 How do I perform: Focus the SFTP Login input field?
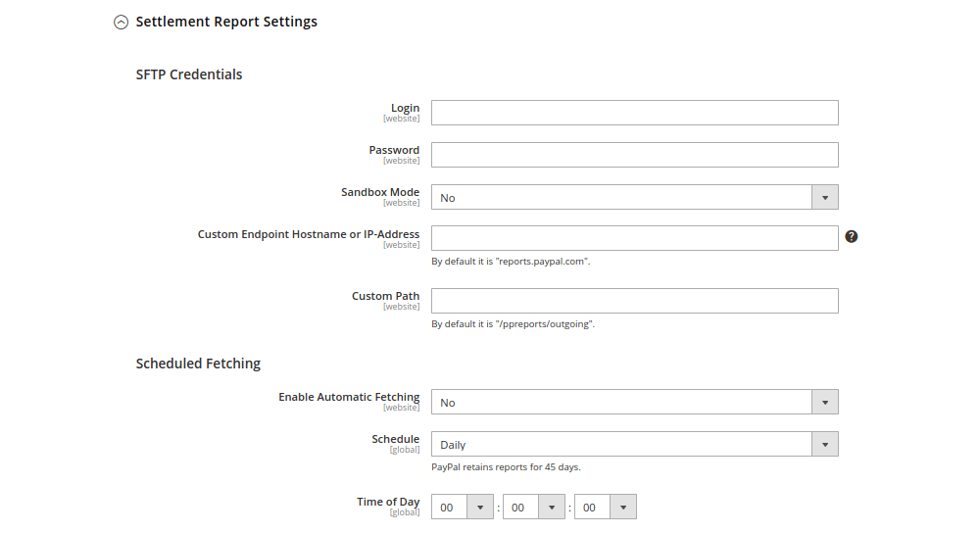point(634,113)
